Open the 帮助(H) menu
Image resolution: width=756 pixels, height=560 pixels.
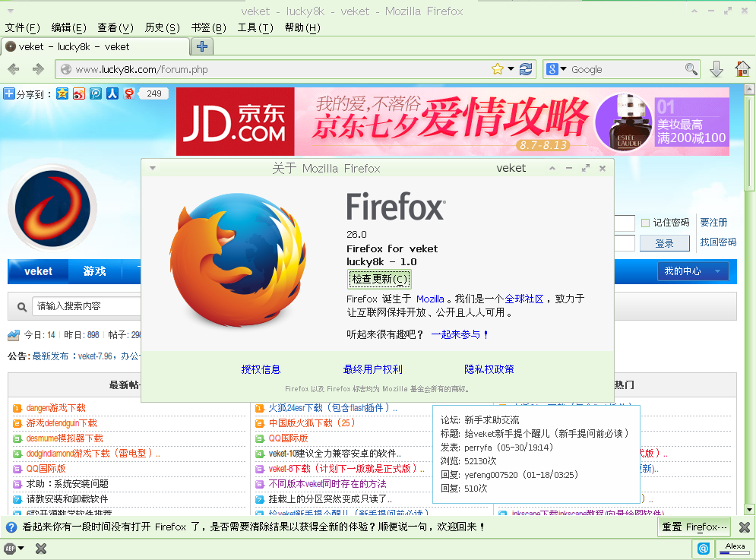[x=302, y=27]
